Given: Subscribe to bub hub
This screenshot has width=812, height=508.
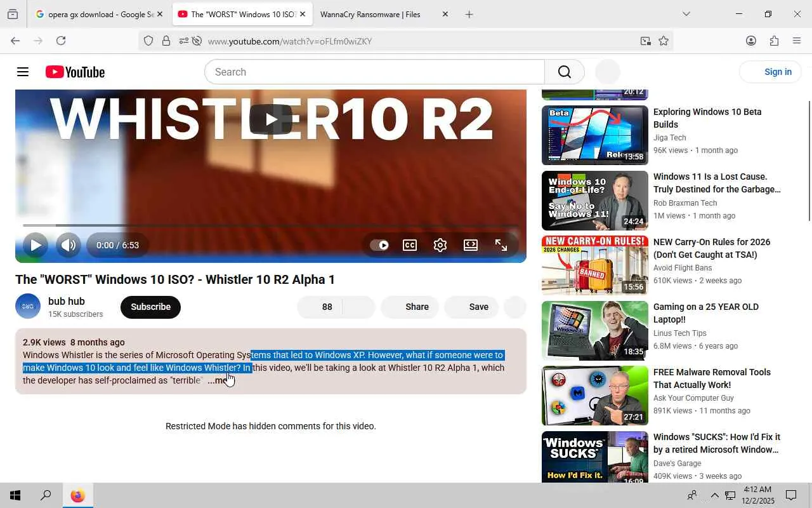Looking at the screenshot, I should pos(150,307).
